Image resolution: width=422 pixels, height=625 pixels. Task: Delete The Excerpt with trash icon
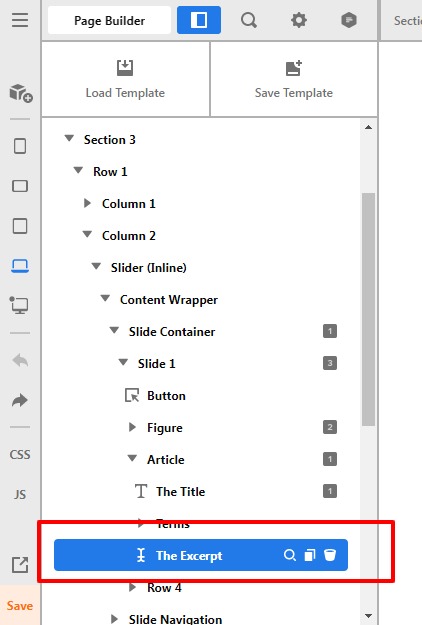[330, 555]
